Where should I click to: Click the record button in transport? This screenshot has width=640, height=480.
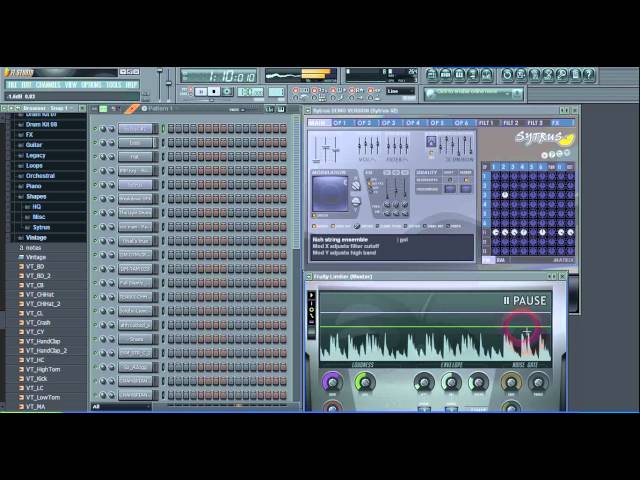click(x=227, y=91)
